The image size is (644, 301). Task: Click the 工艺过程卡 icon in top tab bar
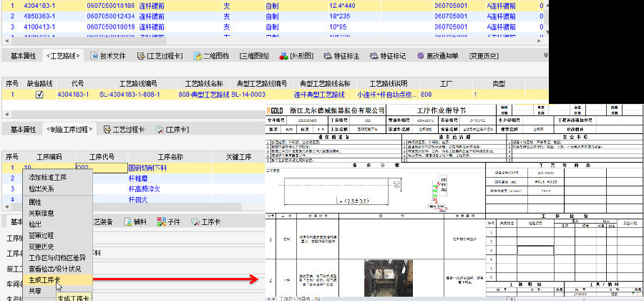[140, 56]
